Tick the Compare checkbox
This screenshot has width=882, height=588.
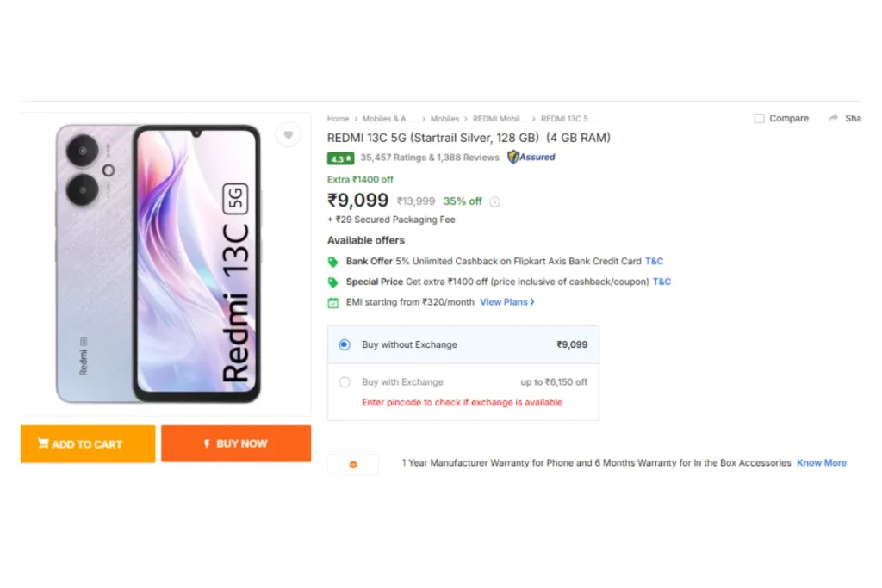[x=759, y=119]
